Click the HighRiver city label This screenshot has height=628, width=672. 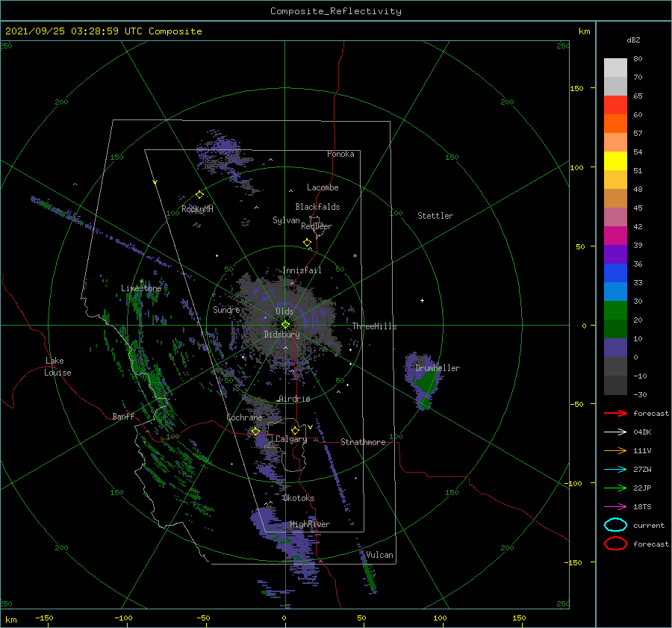pyautogui.click(x=310, y=524)
